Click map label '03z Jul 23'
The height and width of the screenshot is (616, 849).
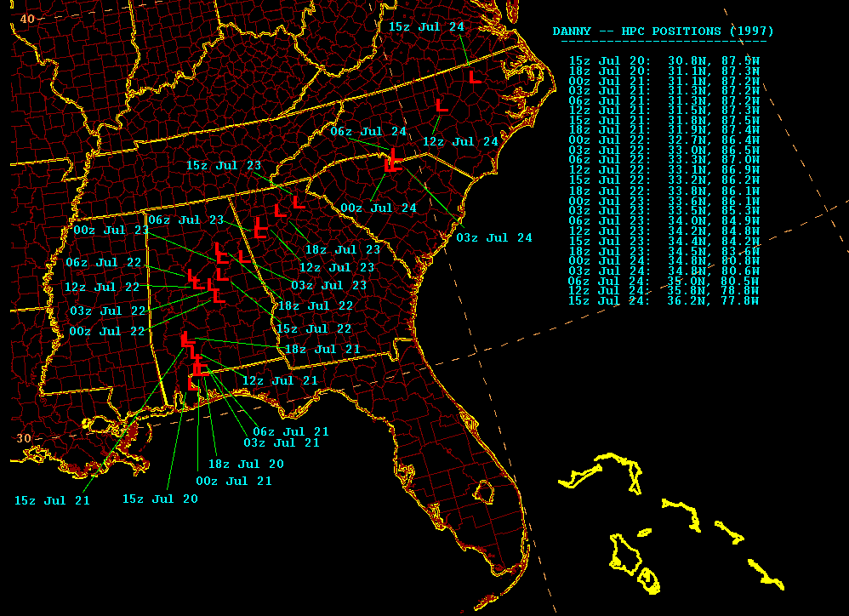coord(328,285)
